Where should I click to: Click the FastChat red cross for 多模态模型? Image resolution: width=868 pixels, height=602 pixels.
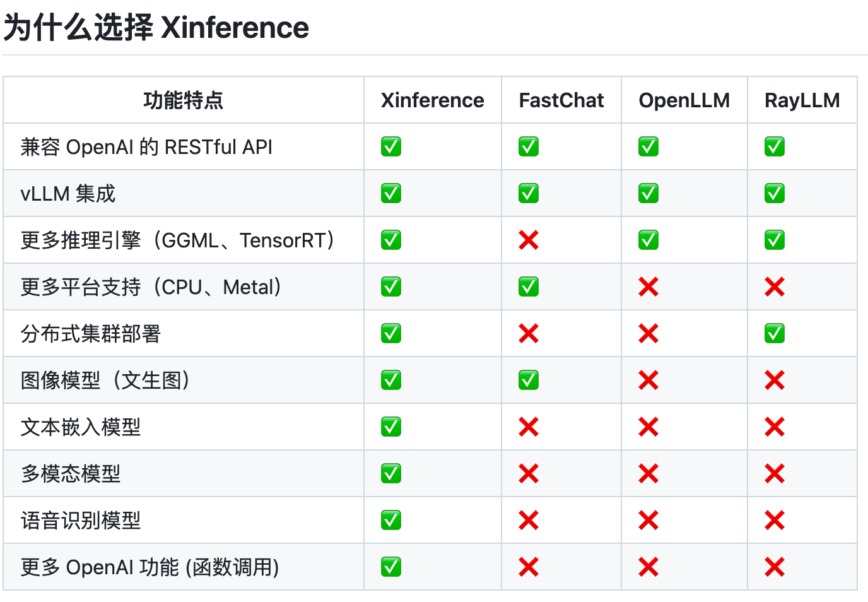click(x=529, y=473)
